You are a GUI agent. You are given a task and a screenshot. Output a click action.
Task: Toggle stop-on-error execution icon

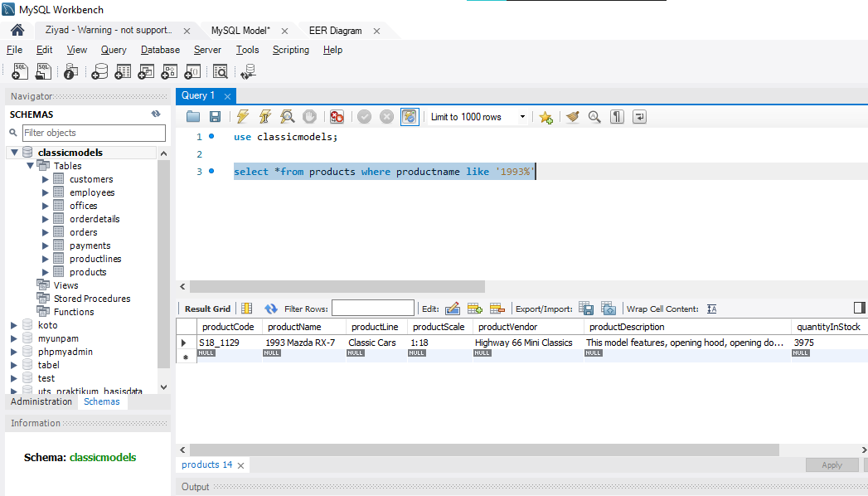pos(337,117)
